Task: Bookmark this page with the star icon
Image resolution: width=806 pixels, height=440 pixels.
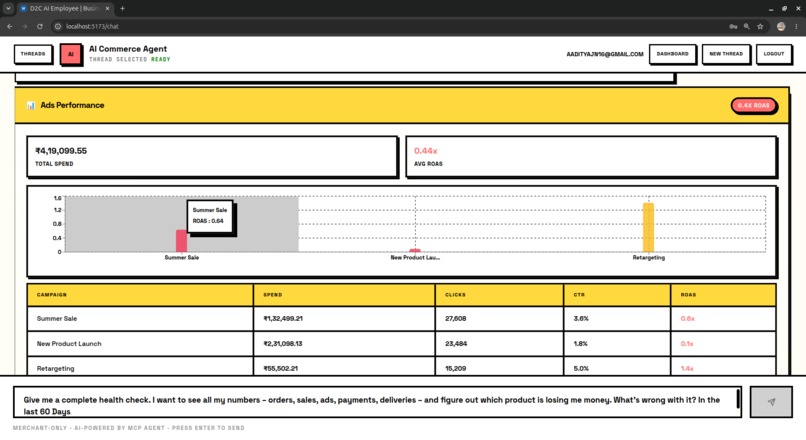Action: (760, 26)
